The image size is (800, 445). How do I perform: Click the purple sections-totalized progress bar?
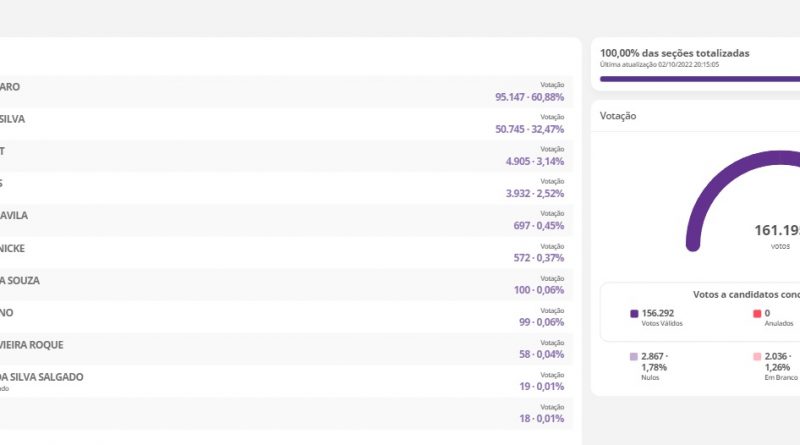pyautogui.click(x=700, y=78)
